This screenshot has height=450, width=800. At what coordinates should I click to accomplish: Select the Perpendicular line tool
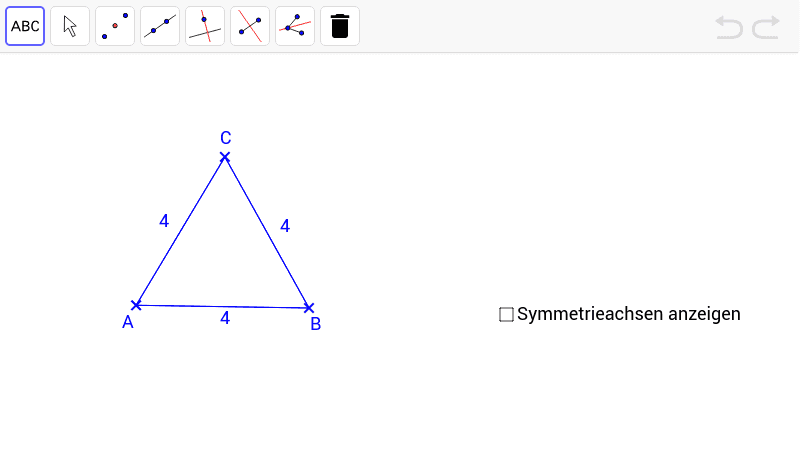tap(205, 26)
